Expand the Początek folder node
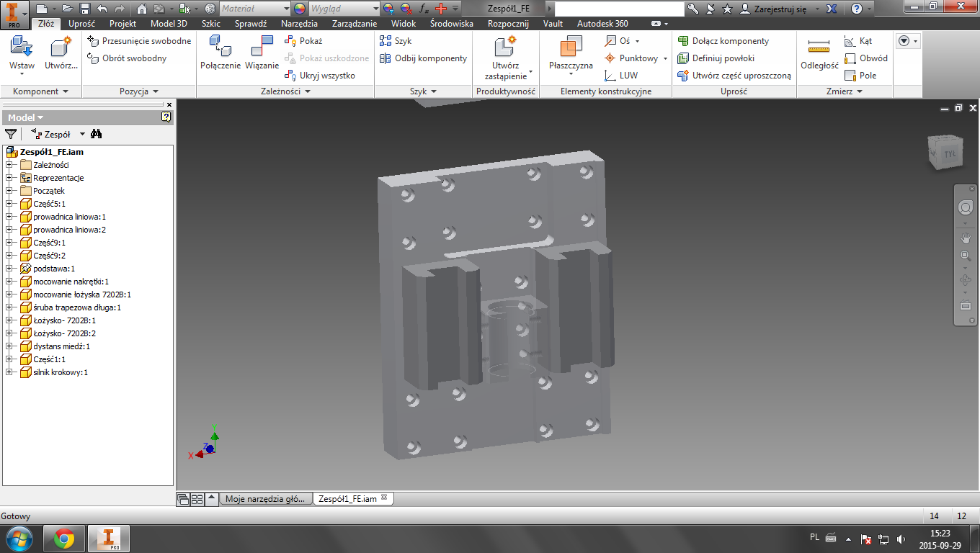This screenshot has width=980, height=553. pyautogui.click(x=9, y=191)
